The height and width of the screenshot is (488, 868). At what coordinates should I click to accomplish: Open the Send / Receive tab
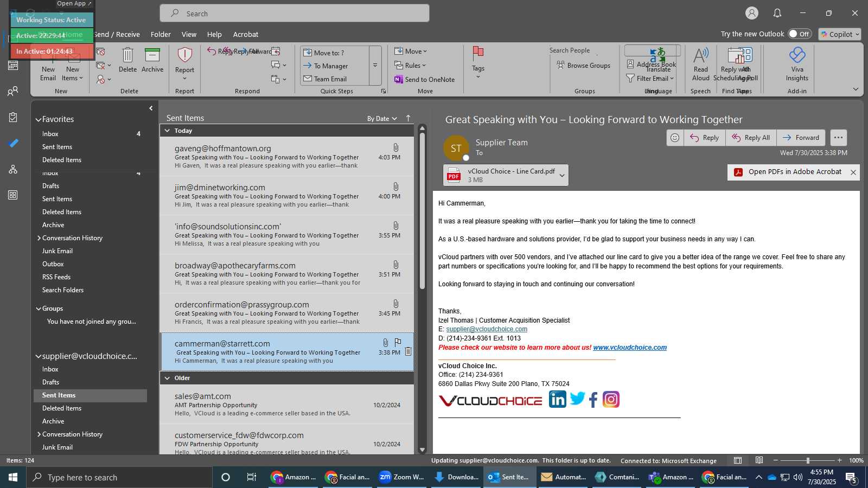pyautogui.click(x=117, y=34)
